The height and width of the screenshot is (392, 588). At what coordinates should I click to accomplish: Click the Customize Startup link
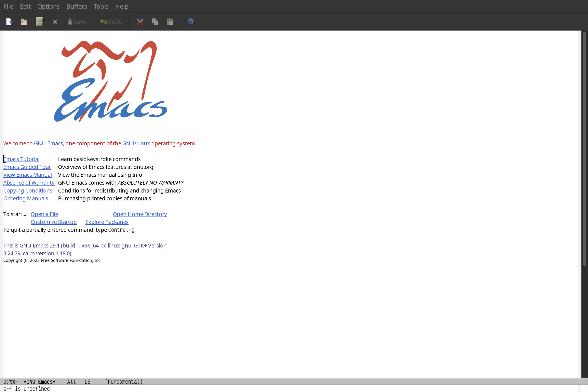(x=53, y=222)
